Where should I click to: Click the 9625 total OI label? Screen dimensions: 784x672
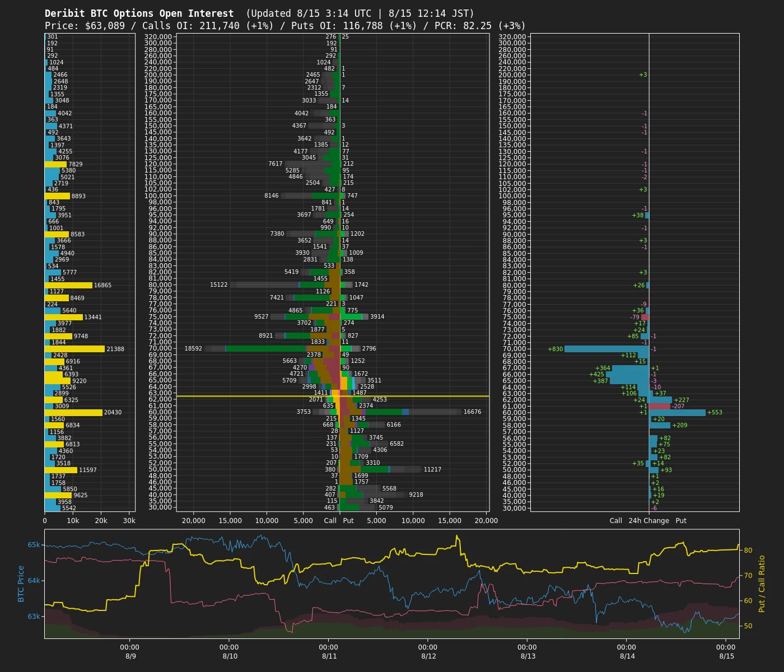[80, 495]
